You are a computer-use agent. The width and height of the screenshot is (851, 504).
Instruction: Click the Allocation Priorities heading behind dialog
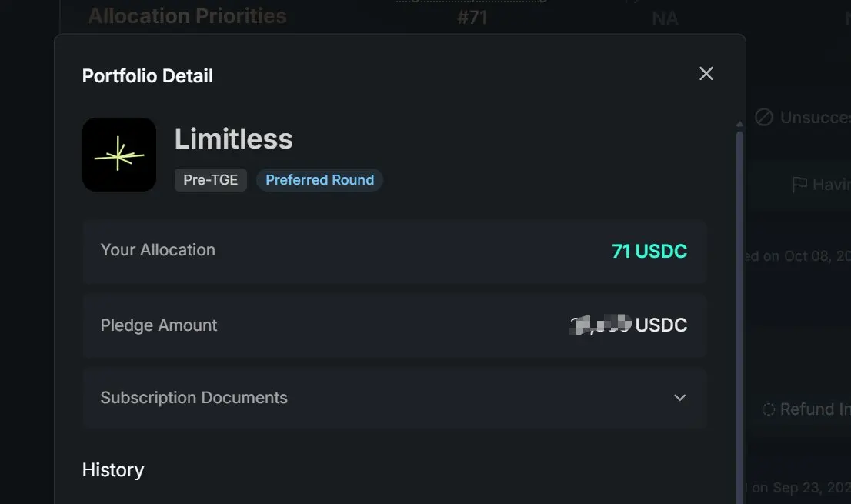(187, 16)
